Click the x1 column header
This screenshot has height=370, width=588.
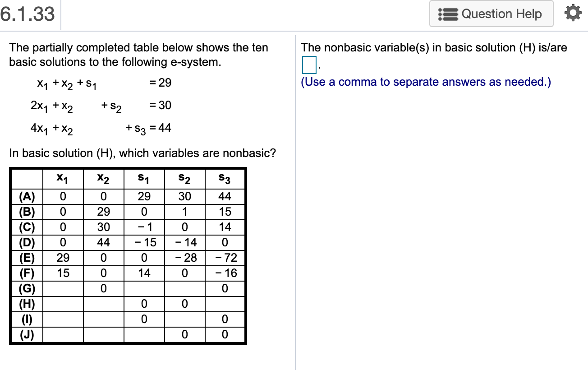point(63,179)
